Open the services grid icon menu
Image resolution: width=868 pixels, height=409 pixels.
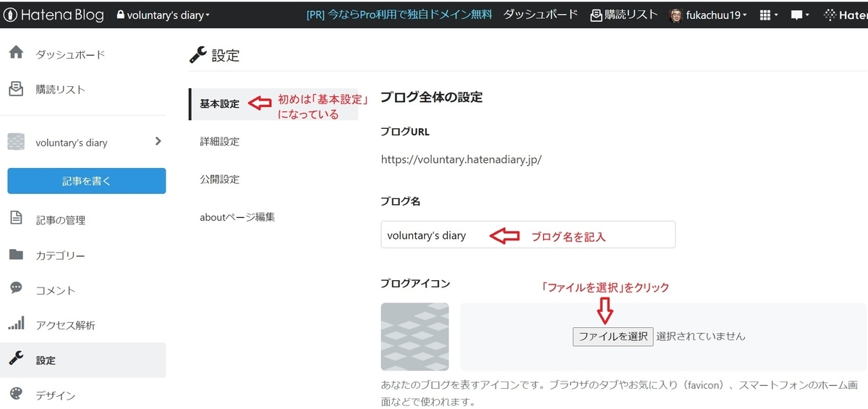pos(768,14)
